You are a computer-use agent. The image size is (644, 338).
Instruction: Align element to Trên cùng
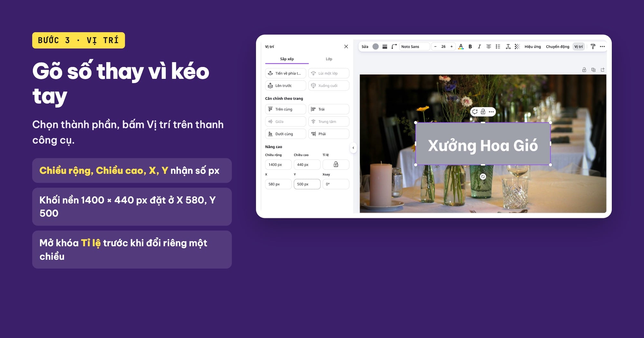pos(286,109)
